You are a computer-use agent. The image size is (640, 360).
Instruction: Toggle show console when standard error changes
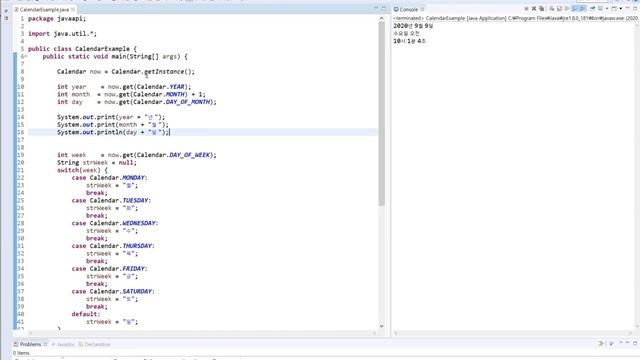pos(582,9)
